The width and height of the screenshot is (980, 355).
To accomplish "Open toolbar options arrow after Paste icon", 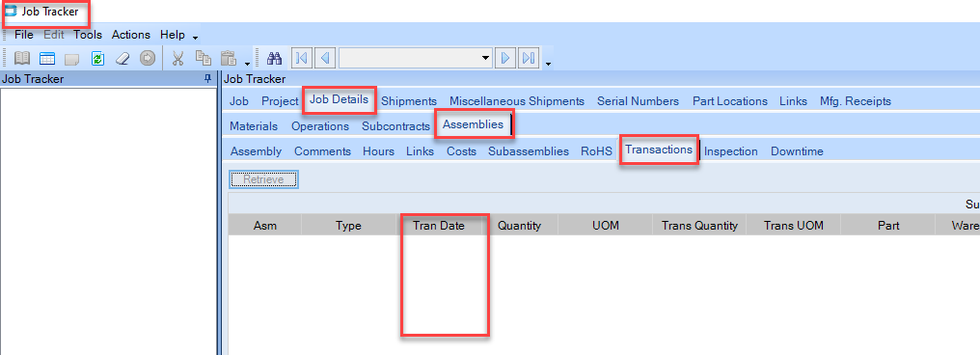I will [x=247, y=63].
